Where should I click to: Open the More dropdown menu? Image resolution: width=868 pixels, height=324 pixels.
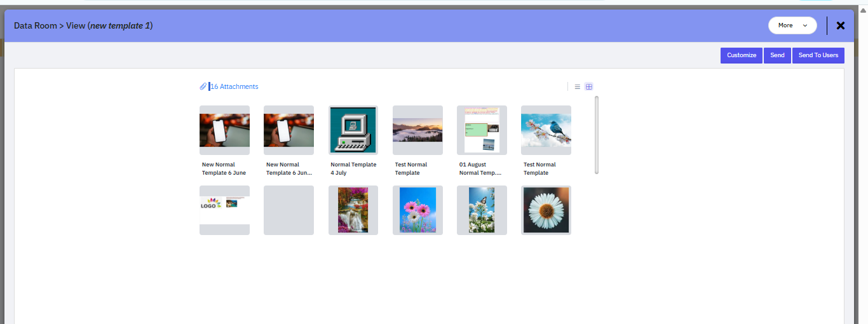(792, 25)
